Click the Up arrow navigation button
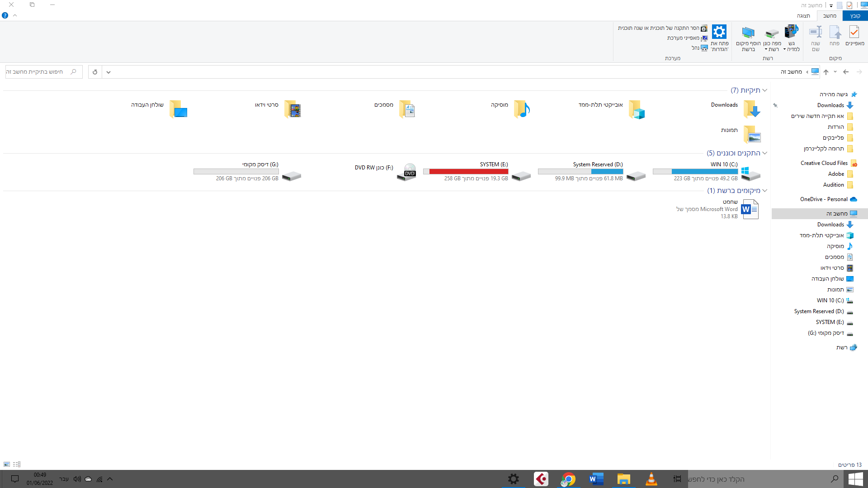The image size is (868, 488). pos(826,72)
